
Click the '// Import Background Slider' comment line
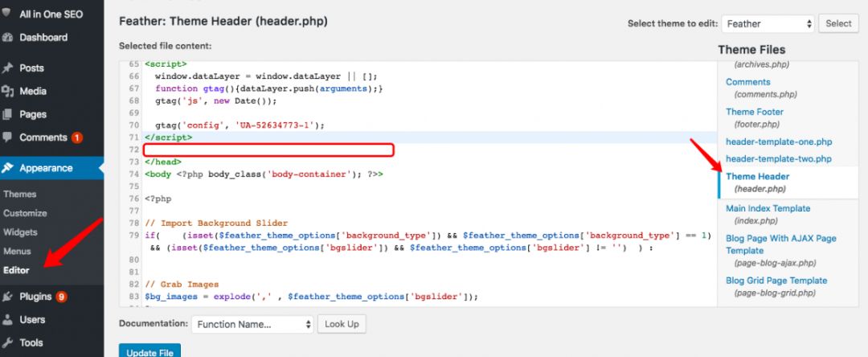[x=216, y=224]
